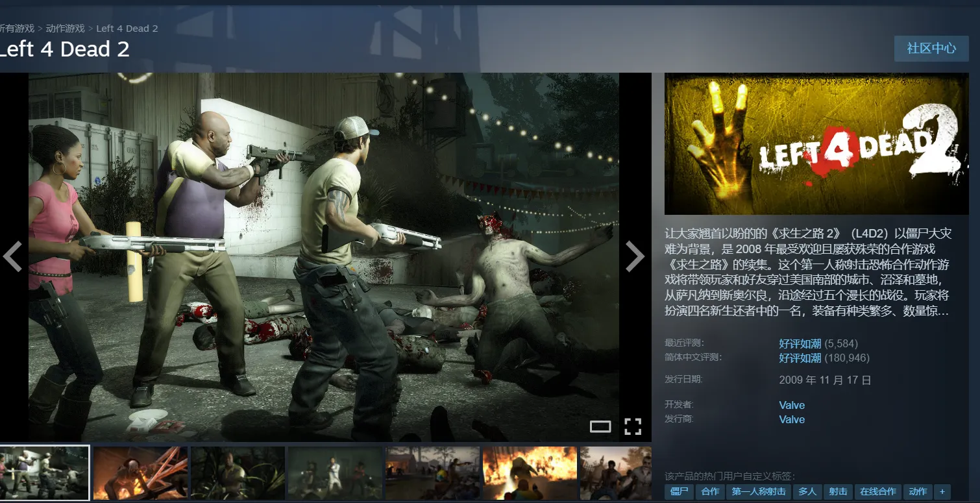
Task: Open the screenshot in fullscreen
Action: pyautogui.click(x=633, y=426)
